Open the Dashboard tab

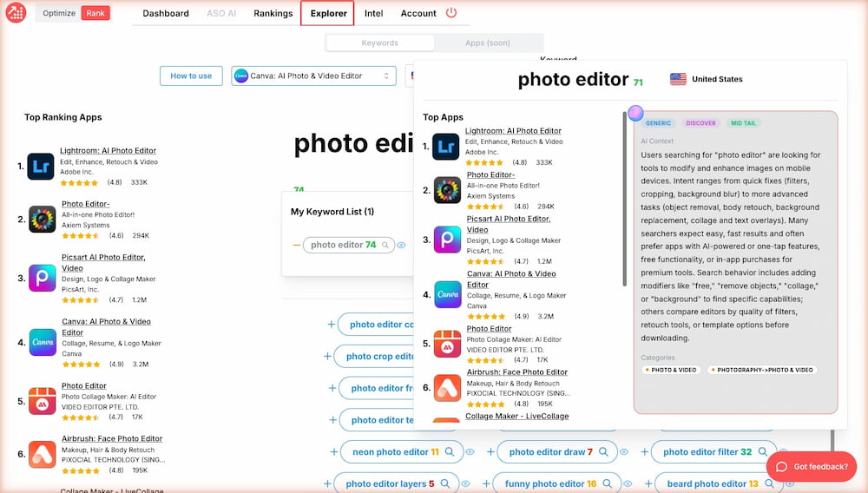166,13
